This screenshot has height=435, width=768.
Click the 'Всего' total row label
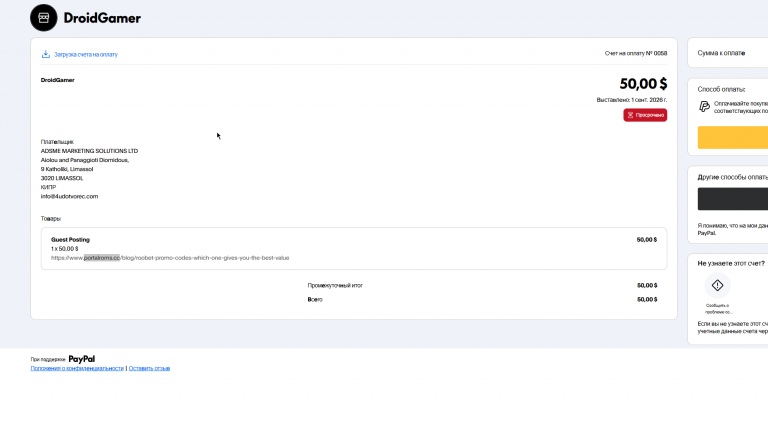pyautogui.click(x=315, y=299)
